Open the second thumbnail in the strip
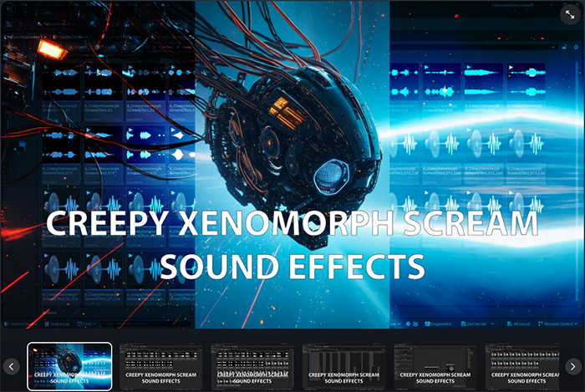This screenshot has width=585, height=392. [x=162, y=366]
